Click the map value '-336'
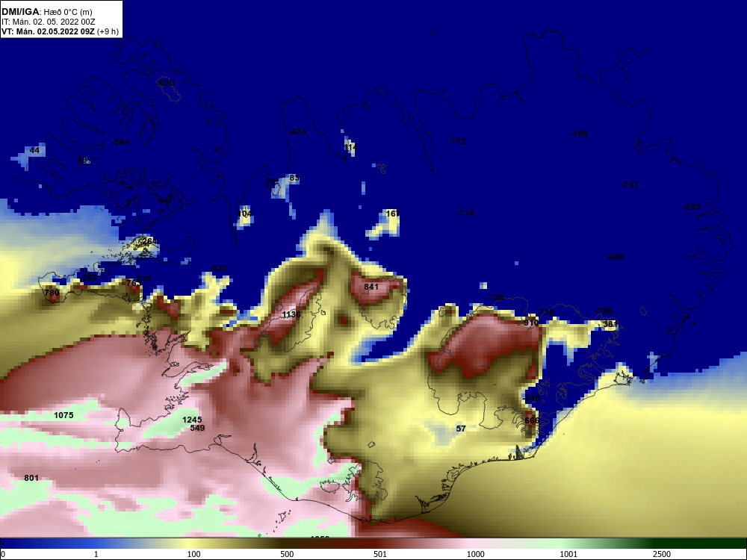Screen dimensions: 747x560 point(142,279)
